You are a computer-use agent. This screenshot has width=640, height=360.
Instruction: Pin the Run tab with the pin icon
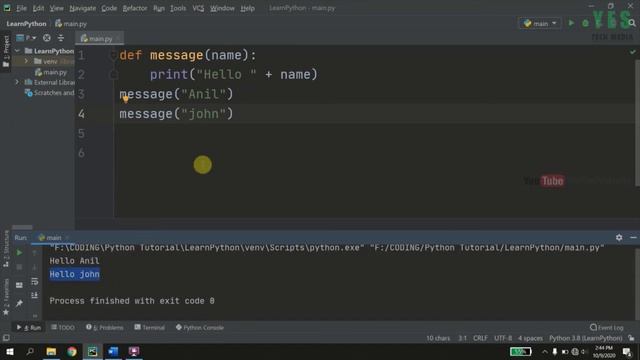[x=19, y=303]
